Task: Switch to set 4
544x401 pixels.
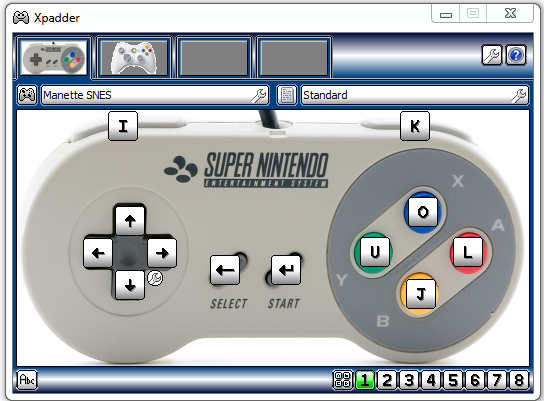Action: pyautogui.click(x=431, y=380)
